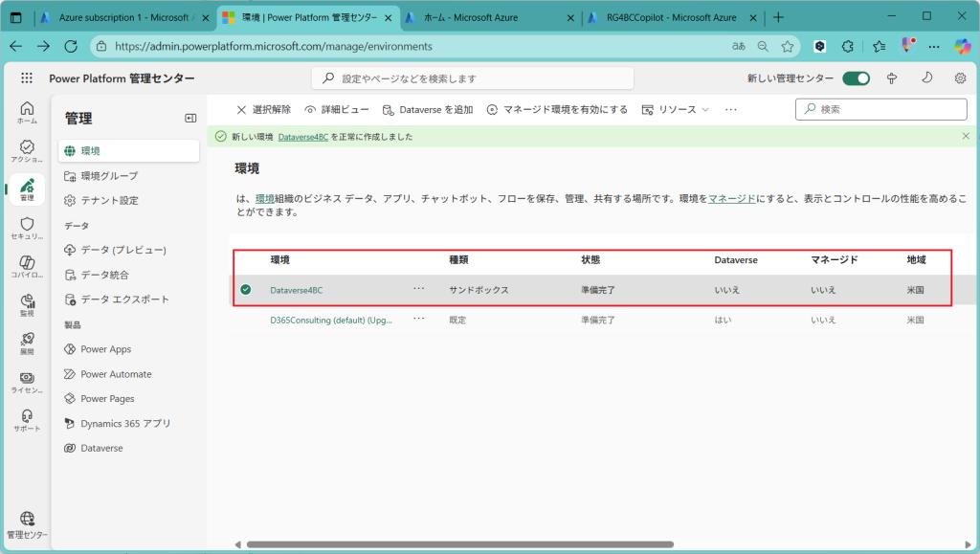The width and height of the screenshot is (980, 554).
Task: Open the browser settings and more menu
Action: (934, 46)
